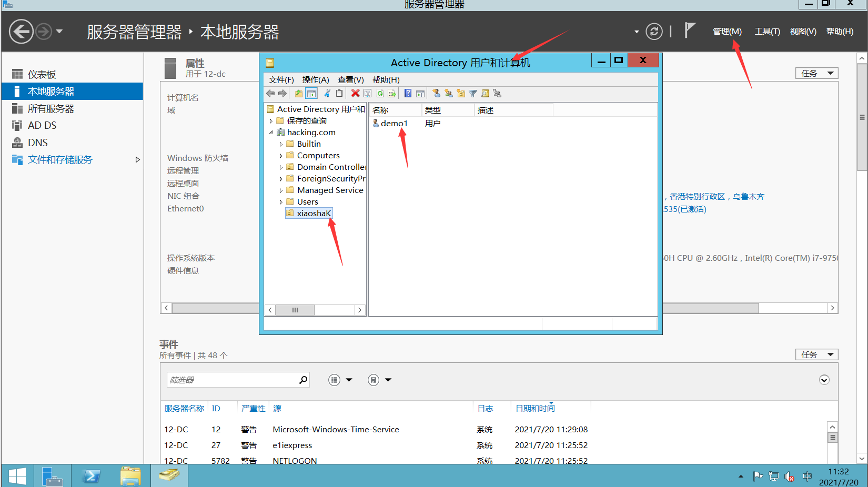The height and width of the screenshot is (487, 868).
Task: Click the Filter funnel icon
Action: (473, 94)
